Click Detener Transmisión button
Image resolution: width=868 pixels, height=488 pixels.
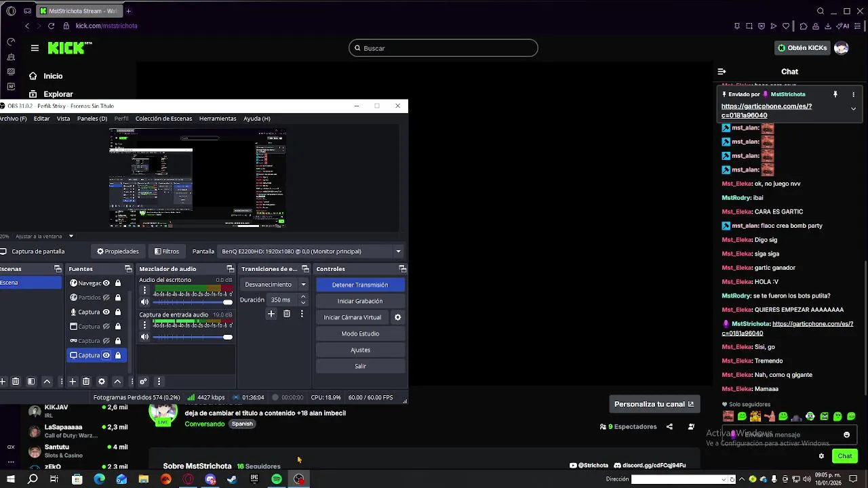pos(360,285)
